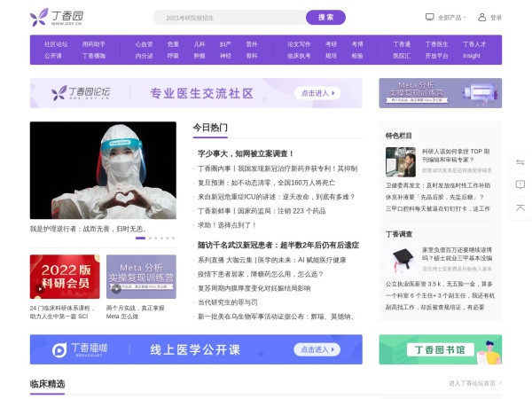Screen dimensions: 532x399
Task: Select 普外 category in navigation
Action: (252, 44)
